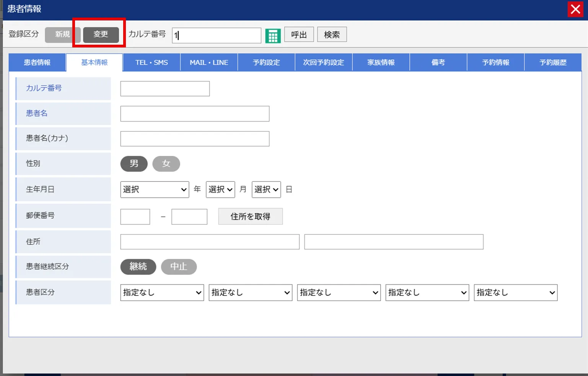Select 女 gender toggle

click(166, 164)
